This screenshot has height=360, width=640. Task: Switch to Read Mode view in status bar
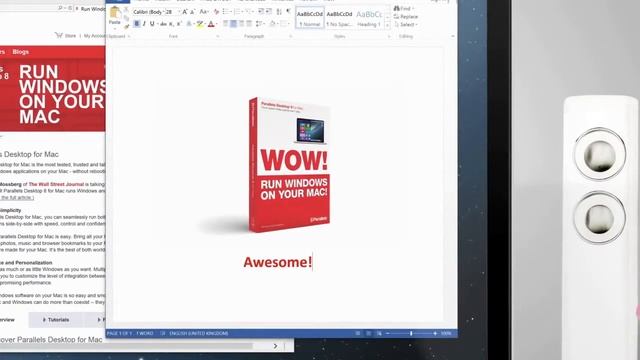(x=358, y=333)
